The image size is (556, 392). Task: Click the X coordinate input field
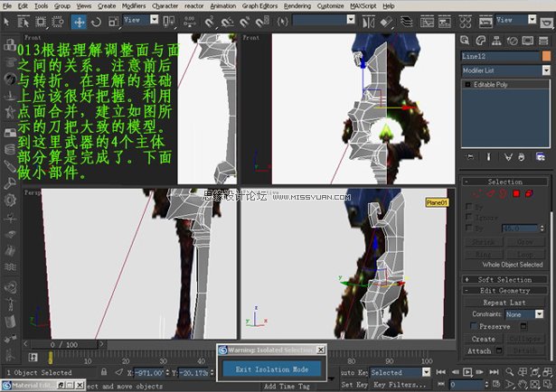point(149,372)
